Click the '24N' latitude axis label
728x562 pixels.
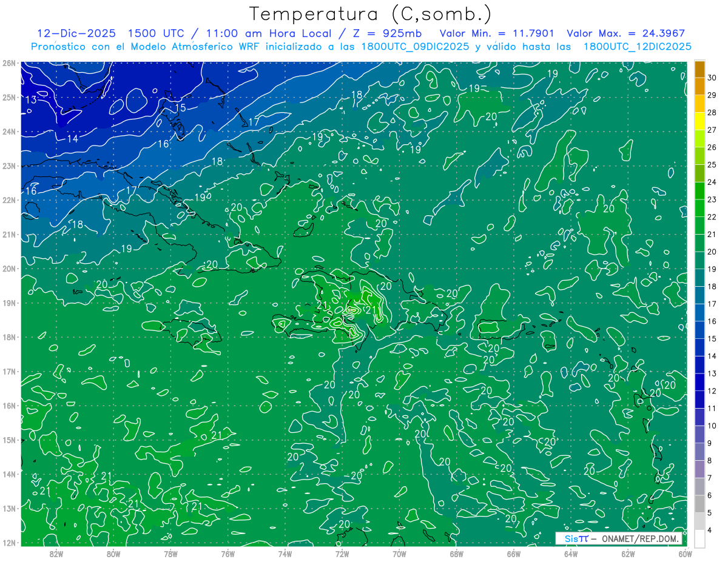(x=8, y=132)
